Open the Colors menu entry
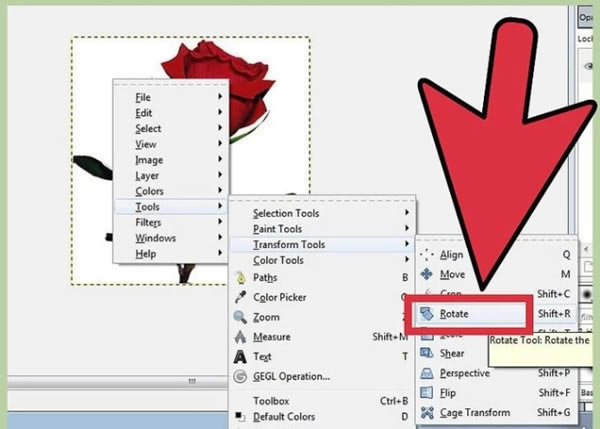This screenshot has height=429, width=600. (x=171, y=191)
